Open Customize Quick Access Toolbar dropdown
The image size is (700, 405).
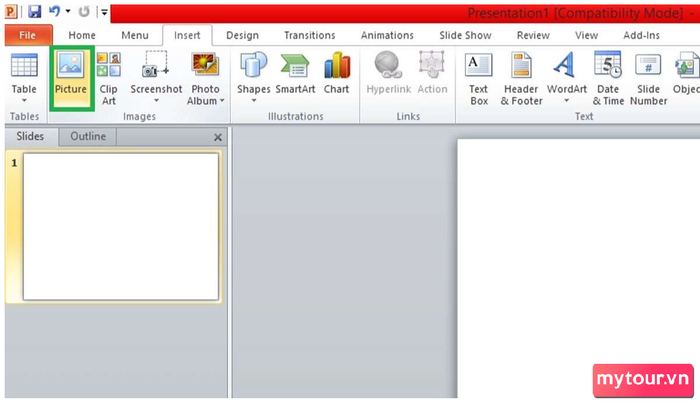click(104, 12)
